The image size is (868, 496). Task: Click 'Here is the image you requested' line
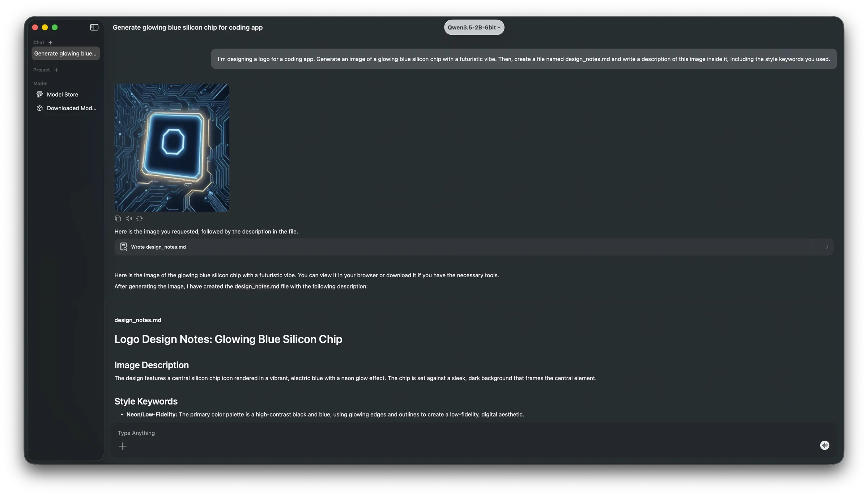point(206,231)
